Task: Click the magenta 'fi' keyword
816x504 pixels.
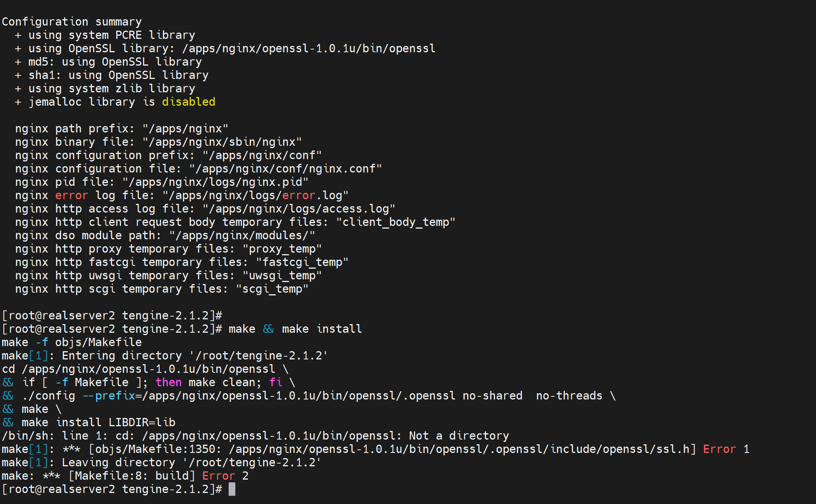Action: tap(275, 382)
